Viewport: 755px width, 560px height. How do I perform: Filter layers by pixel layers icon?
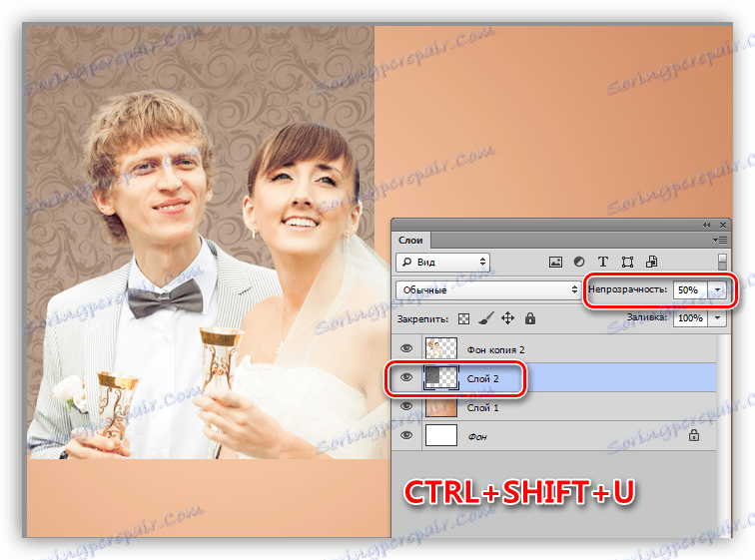[555, 263]
